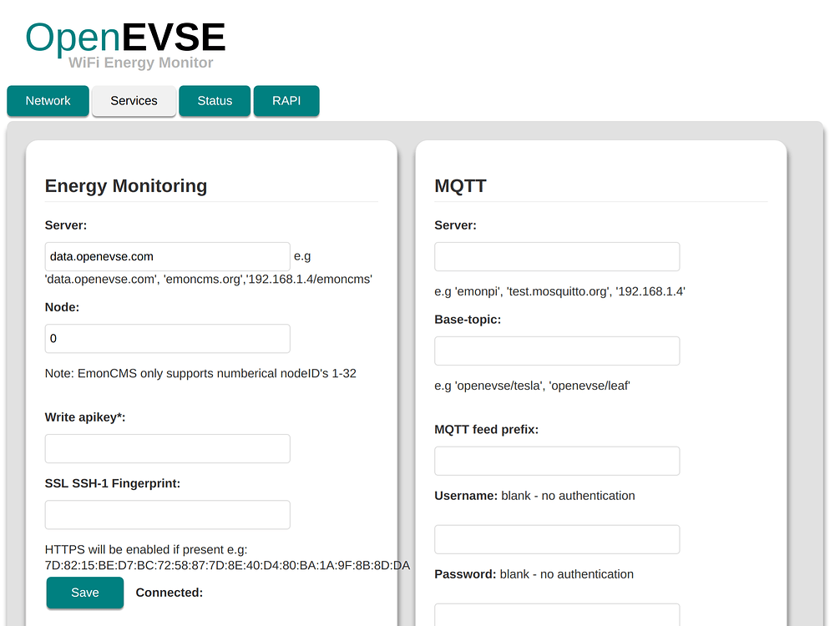The height and width of the screenshot is (626, 840).
Task: Click the Energy Monitoring panel heading
Action: coord(126,186)
